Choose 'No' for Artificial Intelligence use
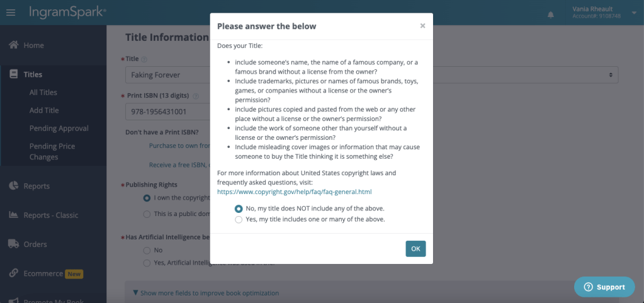 click(147, 250)
